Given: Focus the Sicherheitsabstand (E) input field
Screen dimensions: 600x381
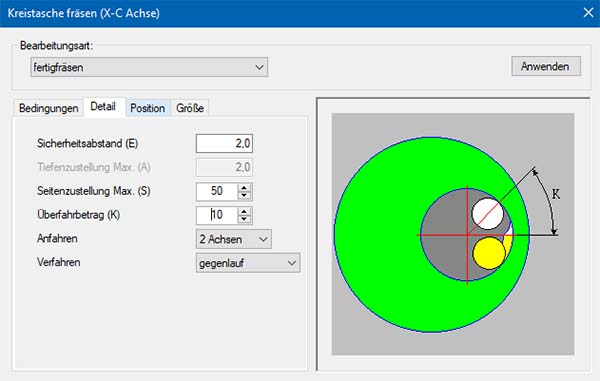Looking at the screenshot, I should tap(224, 143).
